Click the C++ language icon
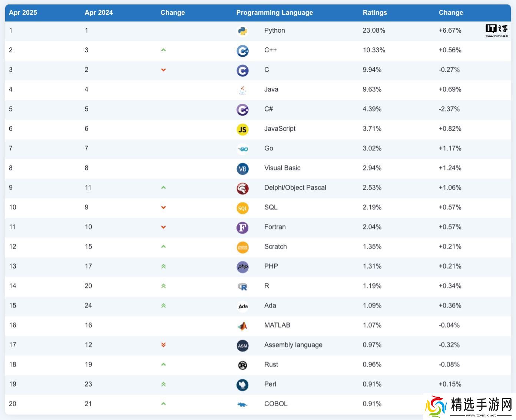The image size is (516, 420). pos(242,51)
